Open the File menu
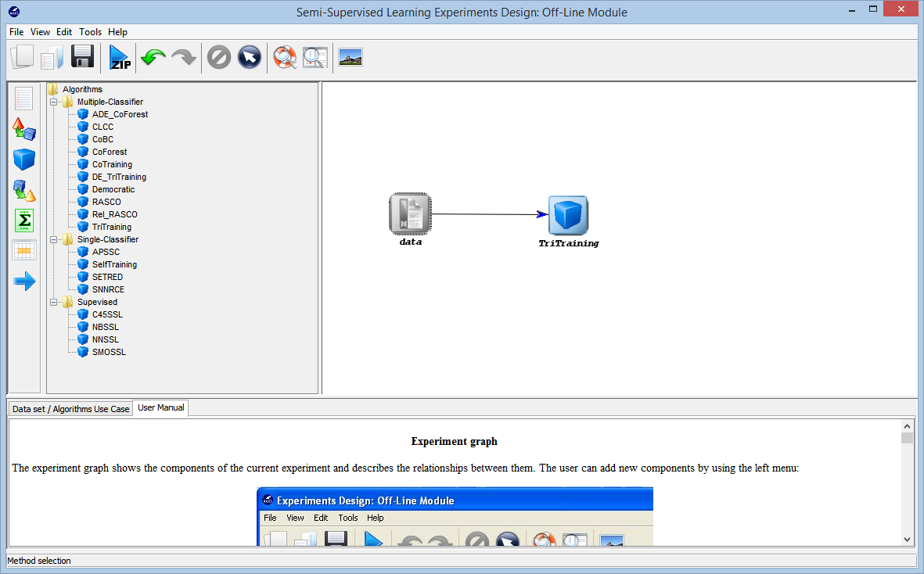This screenshot has width=924, height=574. [x=16, y=32]
